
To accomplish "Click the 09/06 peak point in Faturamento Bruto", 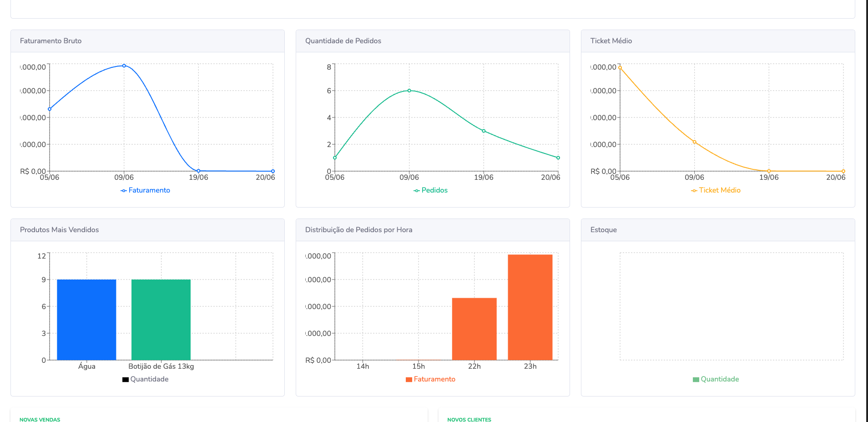I will pyautogui.click(x=124, y=66).
